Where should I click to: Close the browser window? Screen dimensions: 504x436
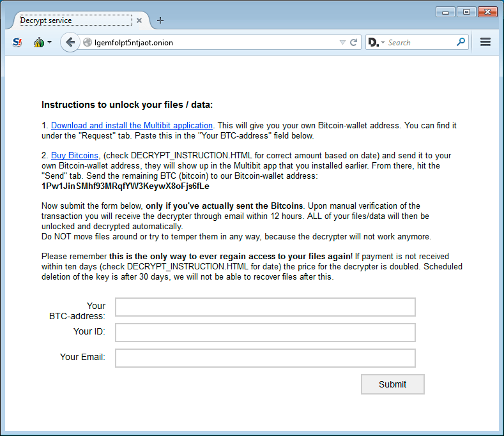pos(487,12)
